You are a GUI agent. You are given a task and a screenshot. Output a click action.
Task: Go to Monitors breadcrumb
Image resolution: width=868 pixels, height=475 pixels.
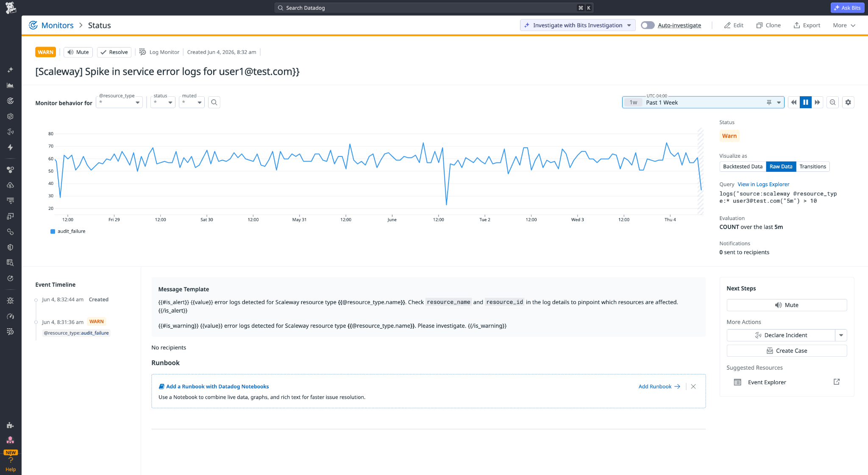pos(57,25)
